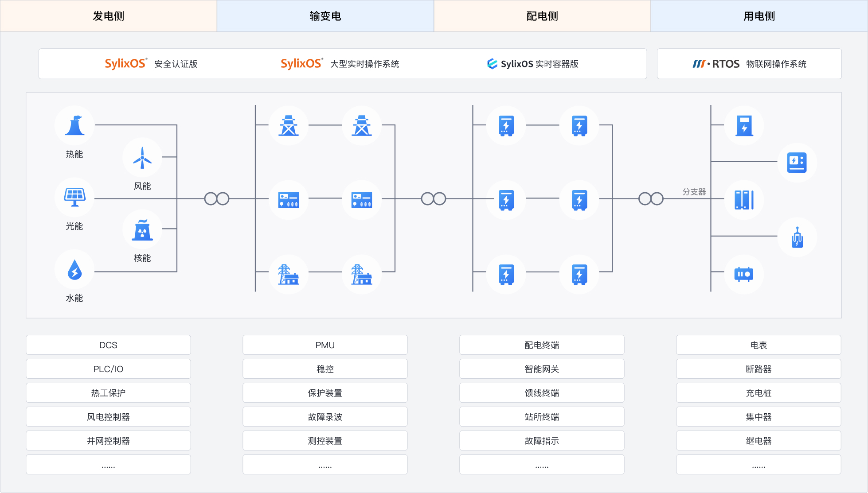Click the 电表 box
The image size is (868, 493).
[759, 345]
